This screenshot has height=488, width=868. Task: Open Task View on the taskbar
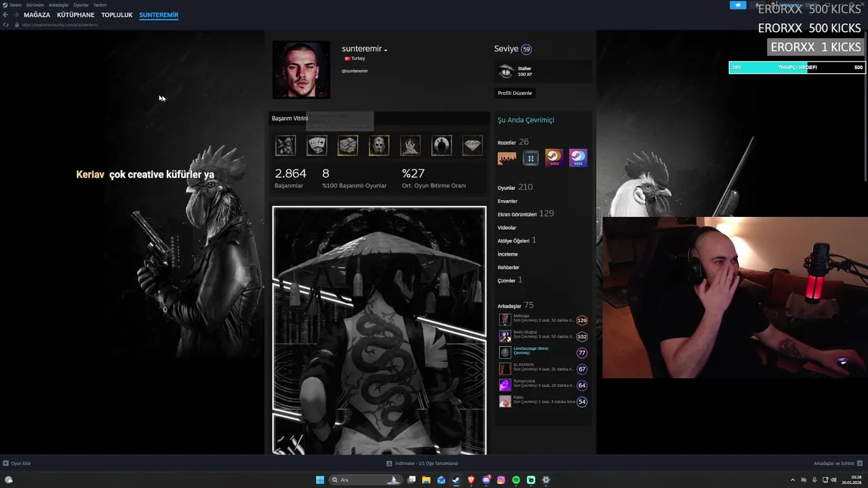click(412, 480)
